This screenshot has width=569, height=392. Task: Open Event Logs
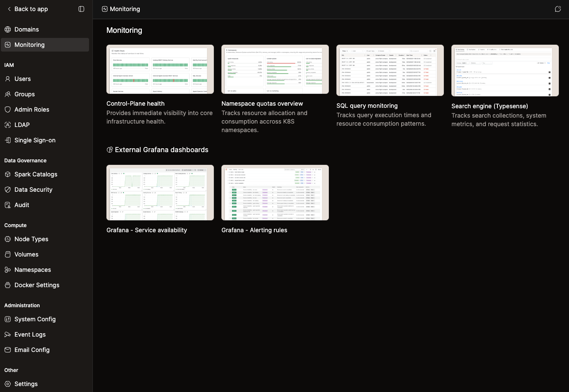point(45,334)
